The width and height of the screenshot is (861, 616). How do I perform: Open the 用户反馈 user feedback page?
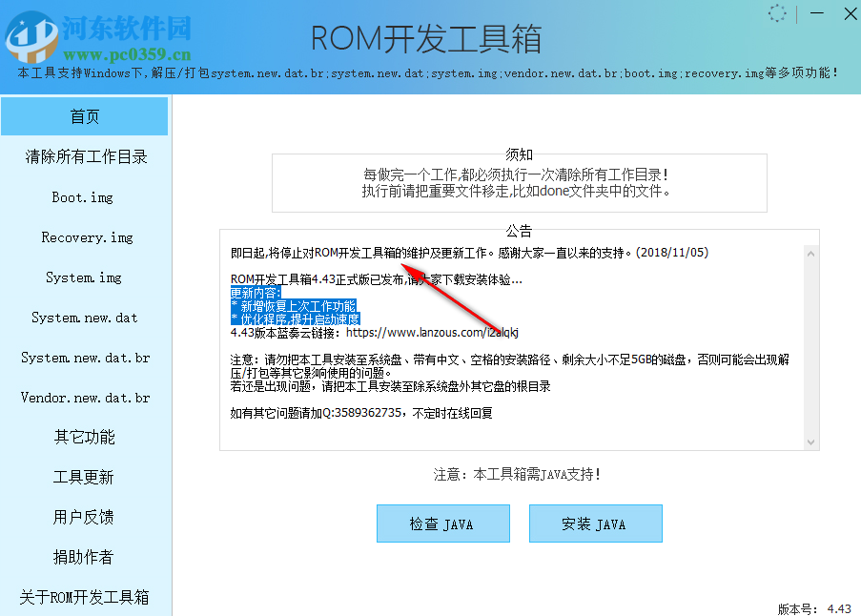click(84, 517)
